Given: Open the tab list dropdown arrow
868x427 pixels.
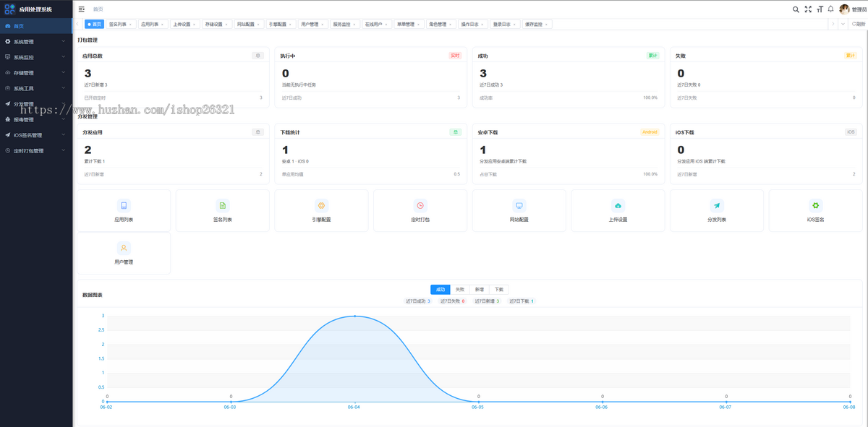Looking at the screenshot, I should tap(843, 24).
